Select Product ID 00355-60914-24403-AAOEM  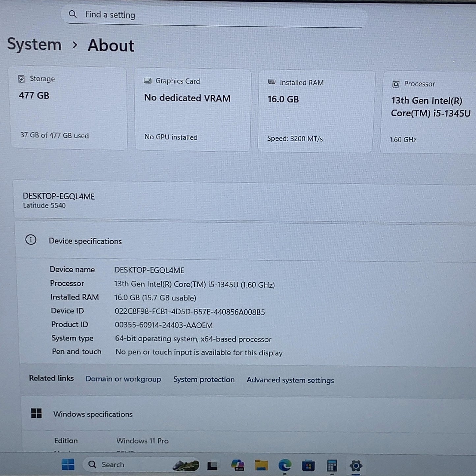164,325
